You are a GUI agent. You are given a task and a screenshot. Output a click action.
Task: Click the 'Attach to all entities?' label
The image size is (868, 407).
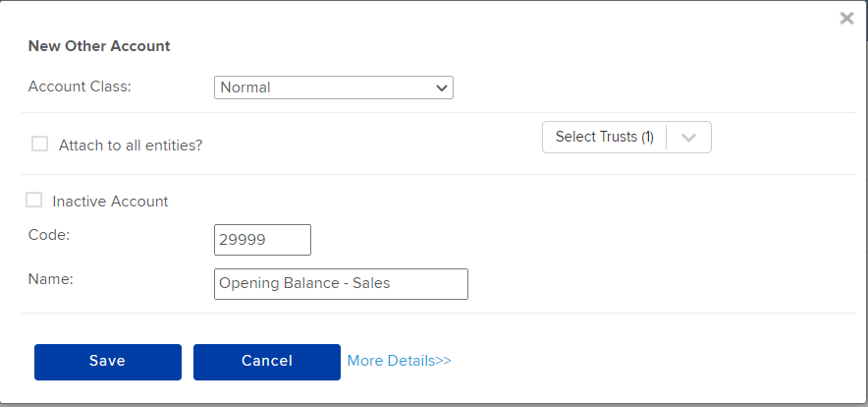(131, 145)
